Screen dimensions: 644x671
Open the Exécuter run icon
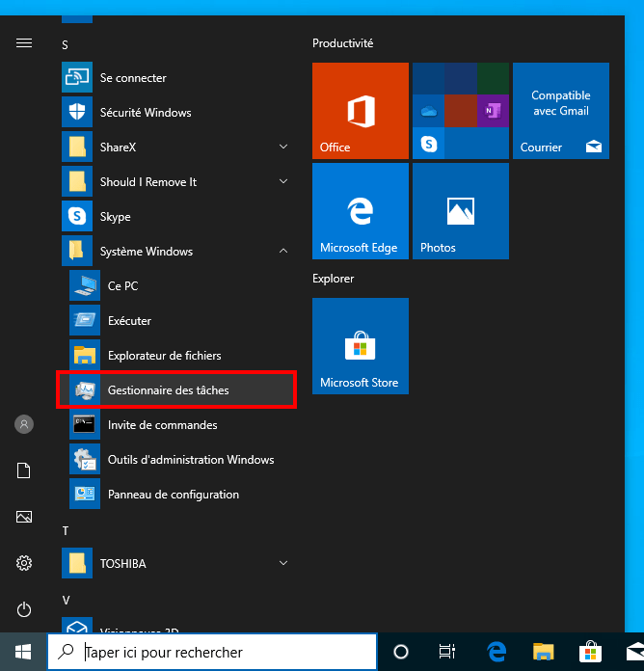(x=85, y=320)
